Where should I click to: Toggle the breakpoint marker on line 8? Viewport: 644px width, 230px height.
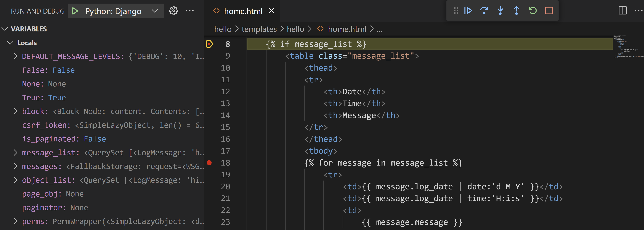[210, 44]
